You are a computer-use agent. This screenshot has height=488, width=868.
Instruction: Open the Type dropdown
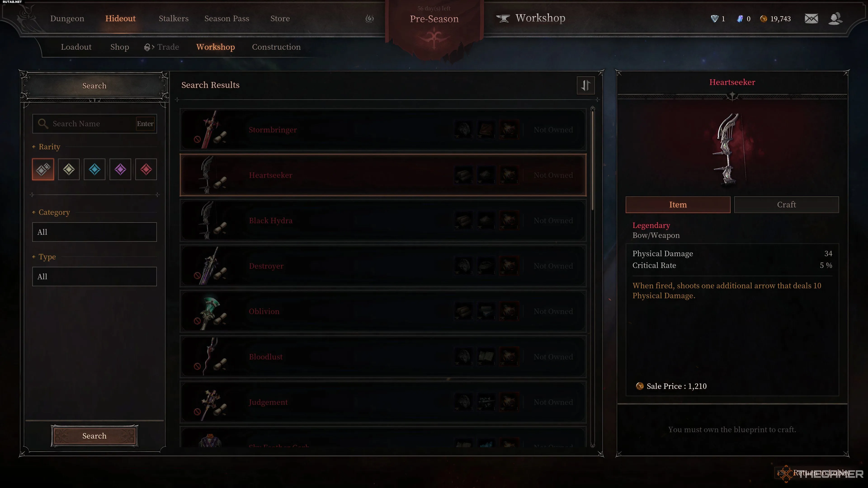pyautogui.click(x=94, y=277)
